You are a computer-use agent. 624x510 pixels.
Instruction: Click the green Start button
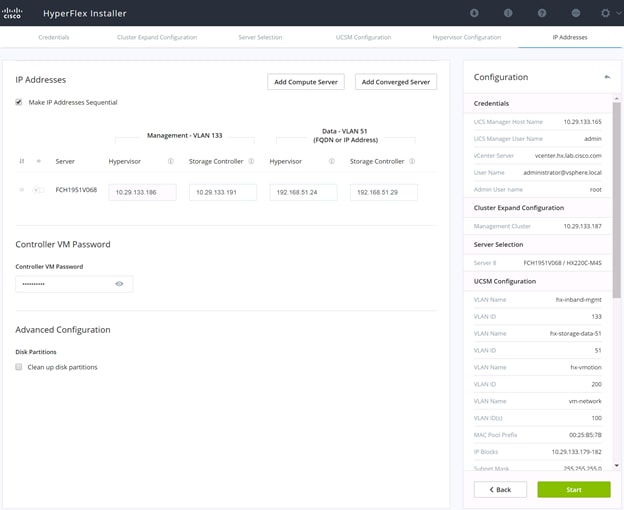[x=574, y=489]
